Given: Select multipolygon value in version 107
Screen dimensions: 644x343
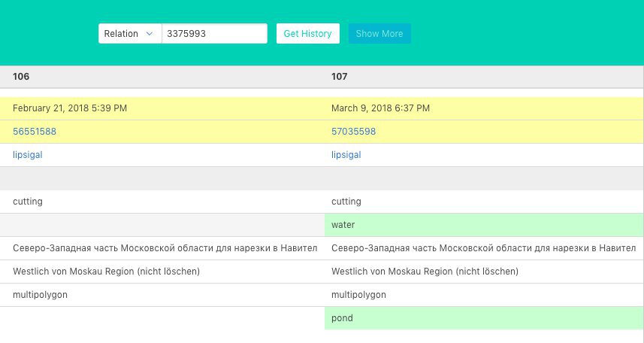Looking at the screenshot, I should click(x=358, y=295).
